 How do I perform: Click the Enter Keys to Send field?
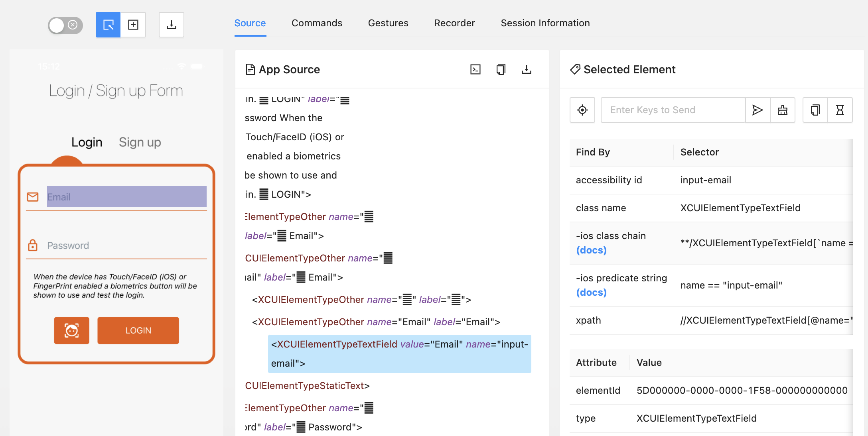pos(673,110)
